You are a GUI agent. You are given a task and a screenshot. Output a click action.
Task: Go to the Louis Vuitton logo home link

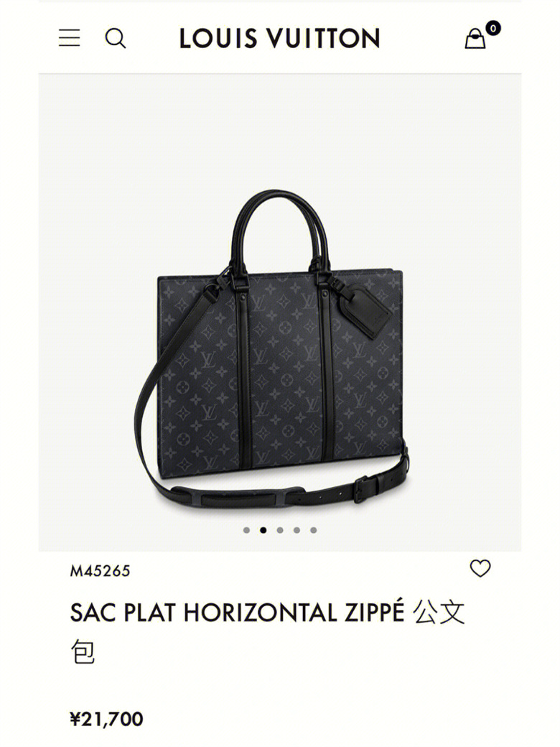279,39
